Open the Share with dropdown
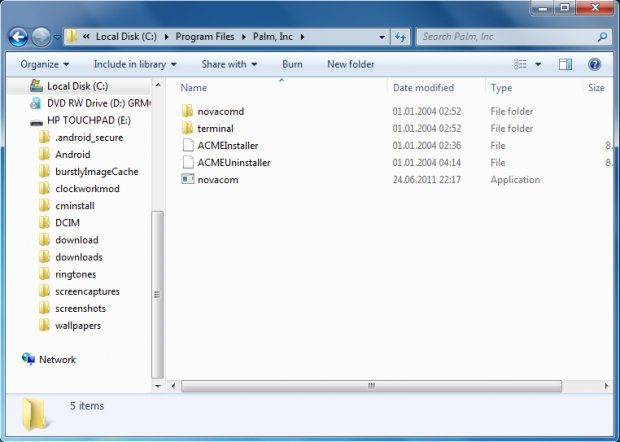Image resolution: width=620 pixels, height=442 pixels. [x=229, y=64]
